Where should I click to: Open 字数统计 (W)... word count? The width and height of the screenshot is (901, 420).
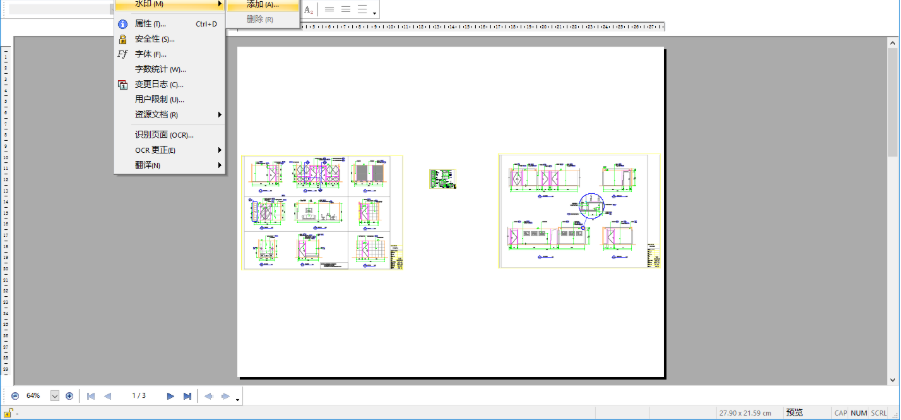pos(170,69)
